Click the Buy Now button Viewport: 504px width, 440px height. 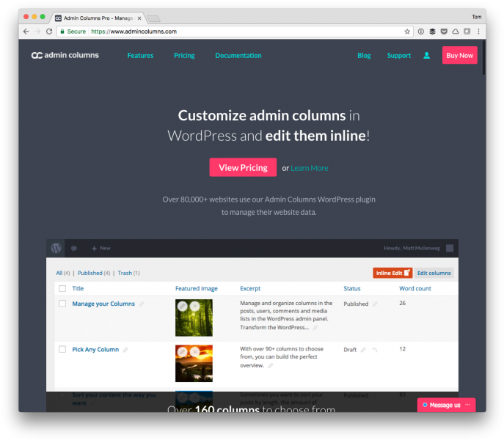460,55
